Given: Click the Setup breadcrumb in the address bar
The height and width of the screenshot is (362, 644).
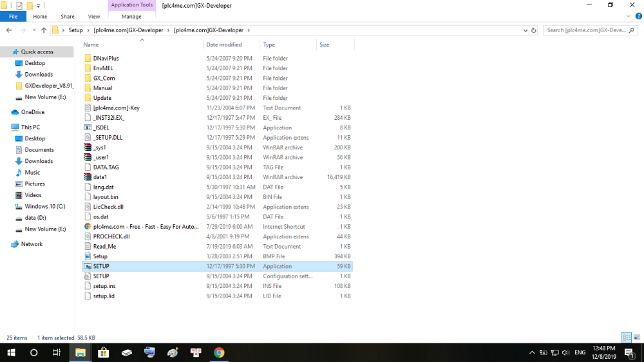Looking at the screenshot, I should [x=76, y=30].
